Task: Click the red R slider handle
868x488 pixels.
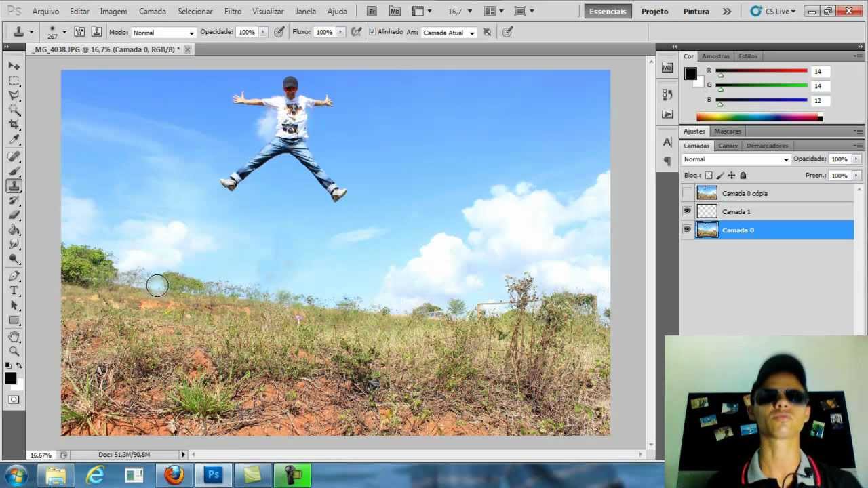Action: click(720, 75)
